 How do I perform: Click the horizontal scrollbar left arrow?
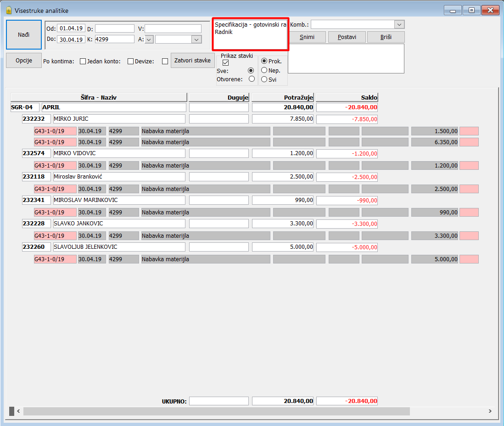tap(18, 411)
